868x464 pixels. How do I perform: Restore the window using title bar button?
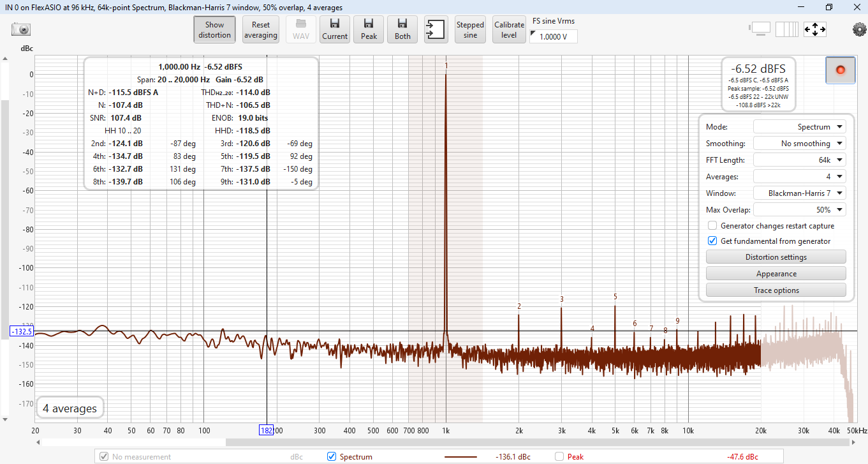(x=829, y=7)
